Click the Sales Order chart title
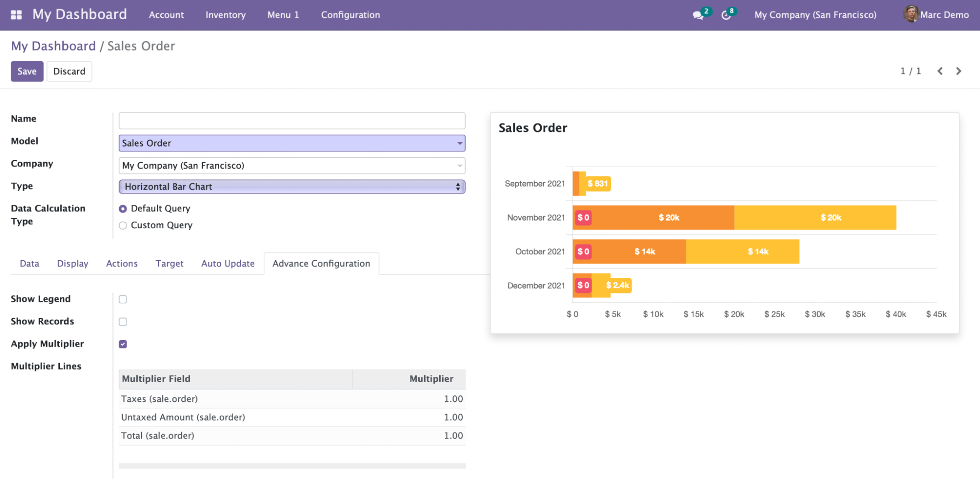The height and width of the screenshot is (492, 980). point(533,128)
